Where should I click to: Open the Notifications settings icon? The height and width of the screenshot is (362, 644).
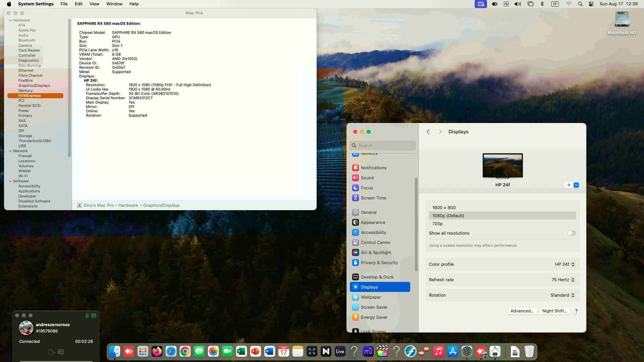click(x=355, y=168)
